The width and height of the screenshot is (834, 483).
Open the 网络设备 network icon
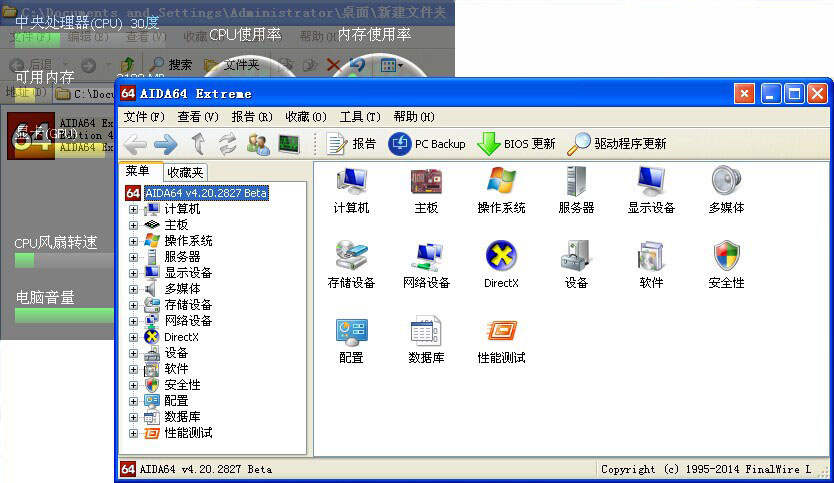pyautogui.click(x=426, y=265)
